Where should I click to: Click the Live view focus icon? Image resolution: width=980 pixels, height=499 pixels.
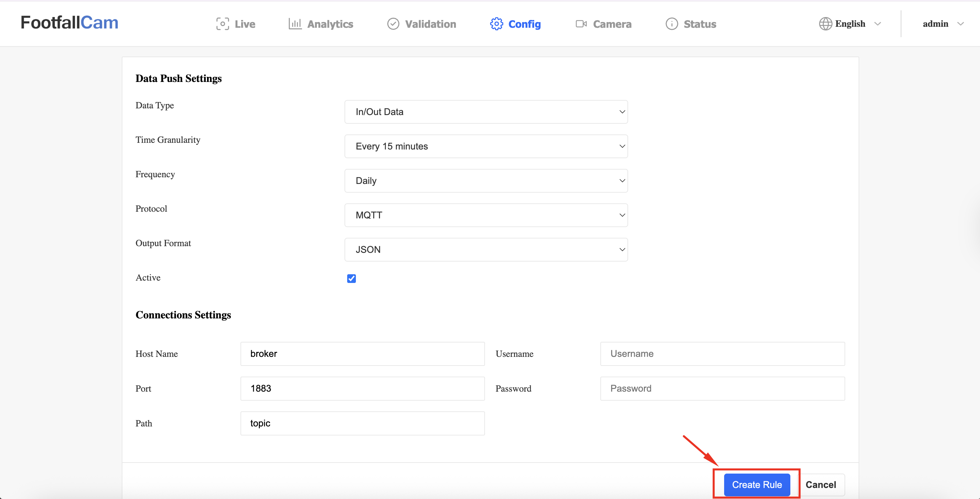[x=222, y=24]
